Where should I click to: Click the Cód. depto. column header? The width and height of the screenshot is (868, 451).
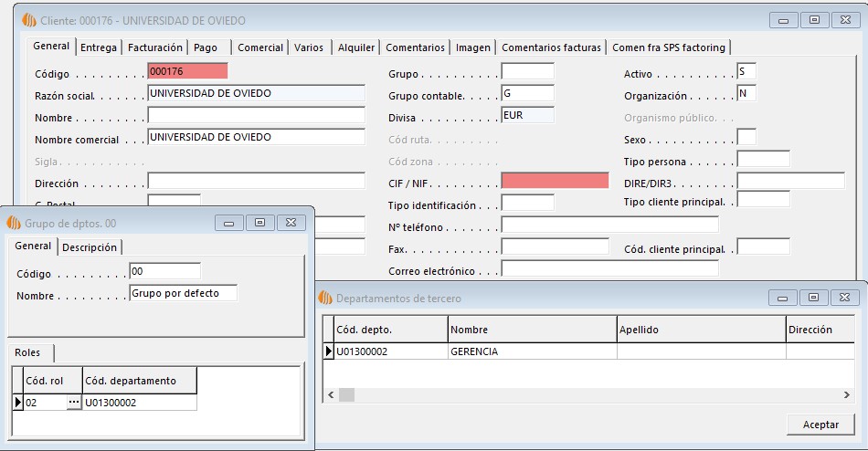click(x=390, y=330)
